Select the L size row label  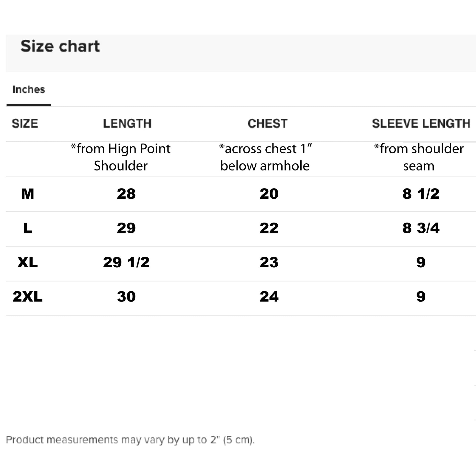click(x=28, y=228)
